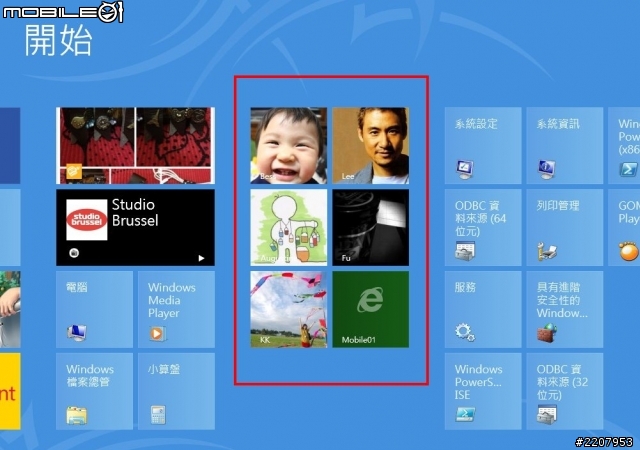Open the Windows 檔案總管 tile

pyautogui.click(x=94, y=391)
